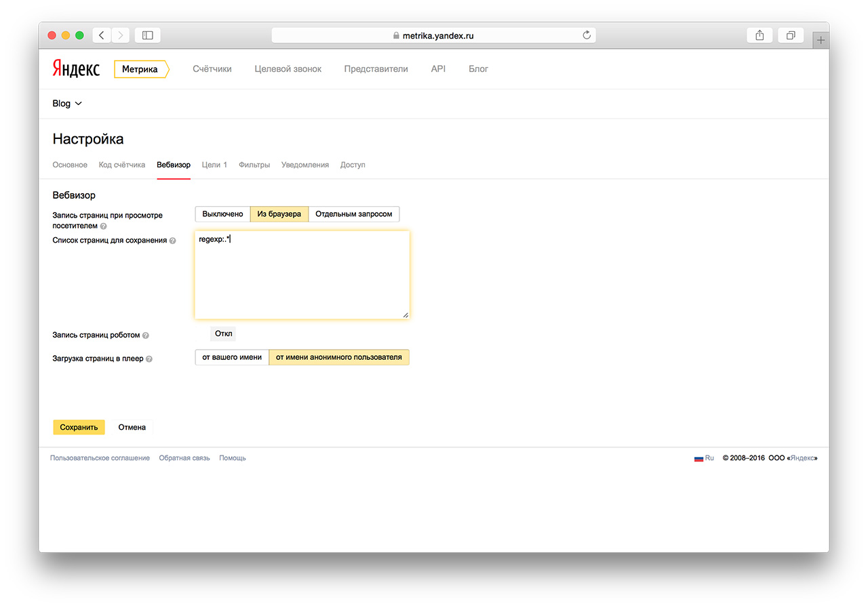The width and height of the screenshot is (868, 608).
Task: Click the help icon beside Запись страниц роботом
Action: click(146, 336)
